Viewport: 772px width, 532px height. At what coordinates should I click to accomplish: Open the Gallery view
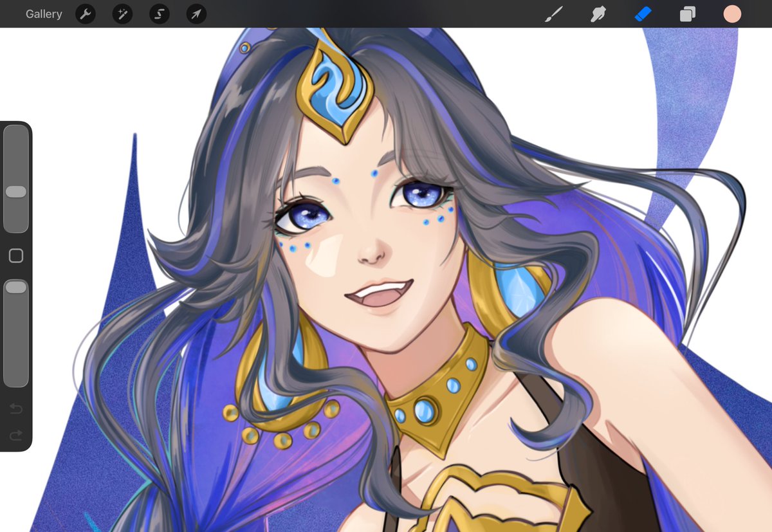(44, 14)
